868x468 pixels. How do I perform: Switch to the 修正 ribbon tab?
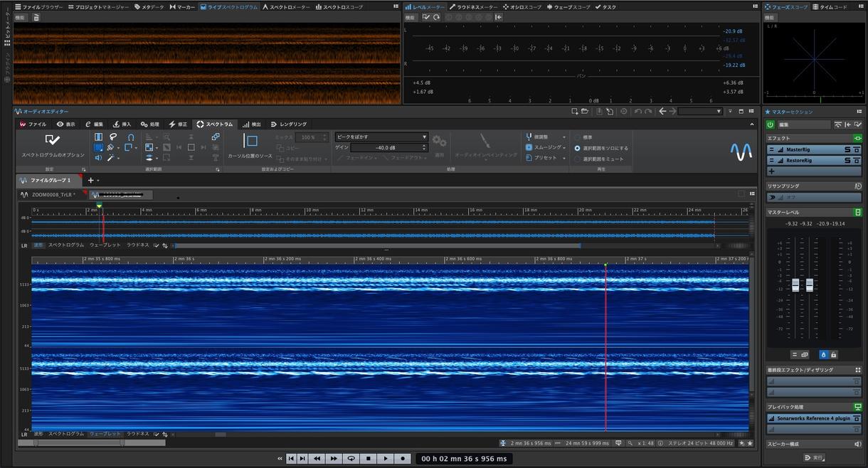point(178,124)
